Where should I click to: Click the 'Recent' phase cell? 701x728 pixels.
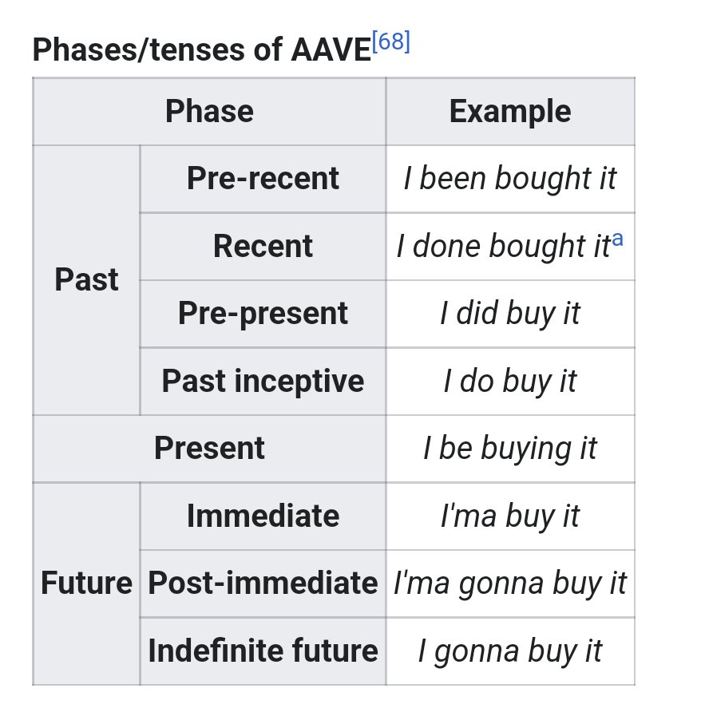click(x=263, y=246)
